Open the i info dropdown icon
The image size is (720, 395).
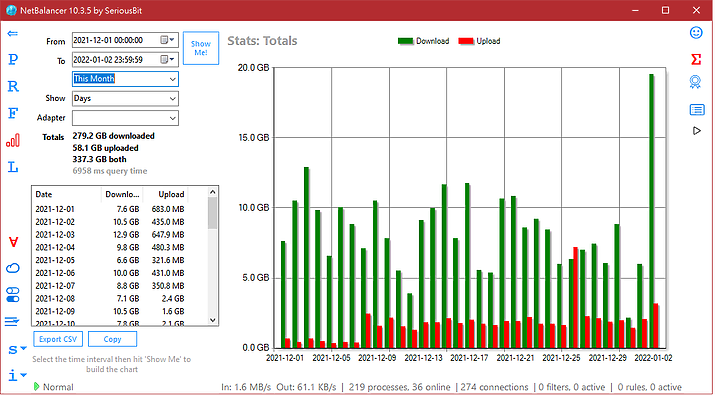pyautogui.click(x=17, y=376)
